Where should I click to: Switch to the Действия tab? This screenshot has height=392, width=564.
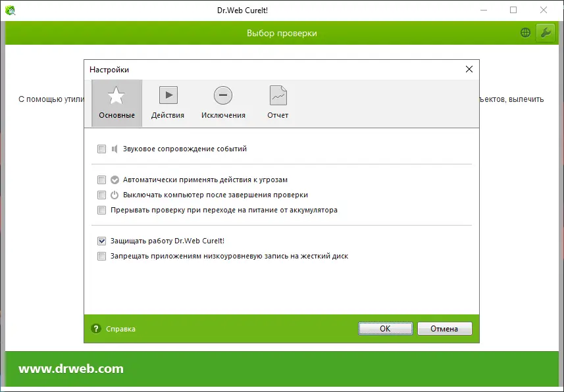click(168, 103)
